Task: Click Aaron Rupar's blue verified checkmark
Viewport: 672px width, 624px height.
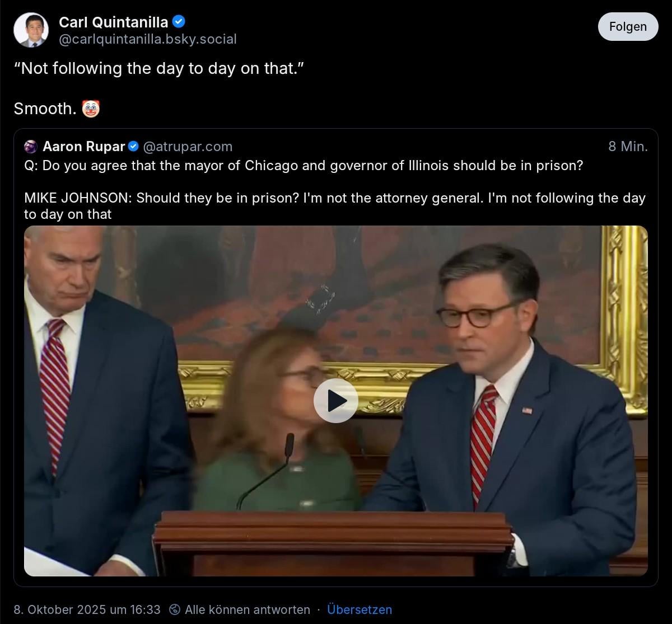Action: [133, 147]
